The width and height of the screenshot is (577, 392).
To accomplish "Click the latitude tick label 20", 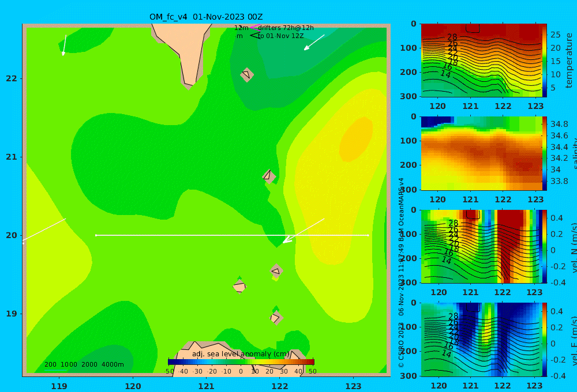I will coord(12,235).
